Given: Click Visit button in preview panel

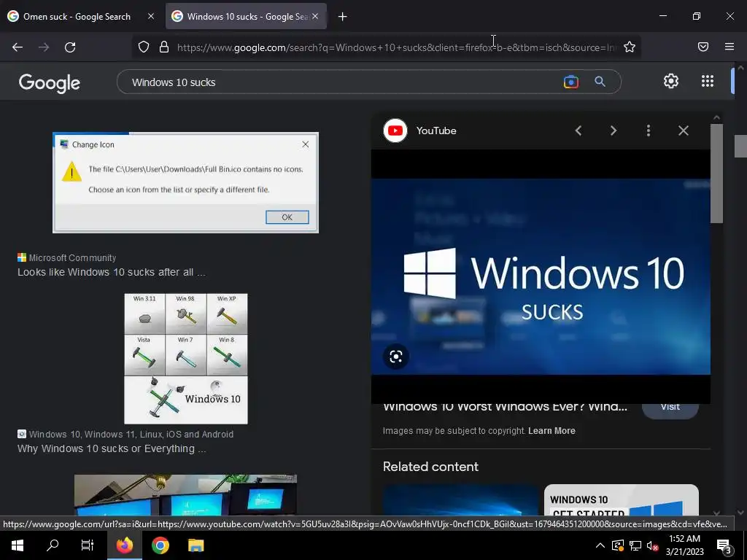Looking at the screenshot, I should click(670, 408).
